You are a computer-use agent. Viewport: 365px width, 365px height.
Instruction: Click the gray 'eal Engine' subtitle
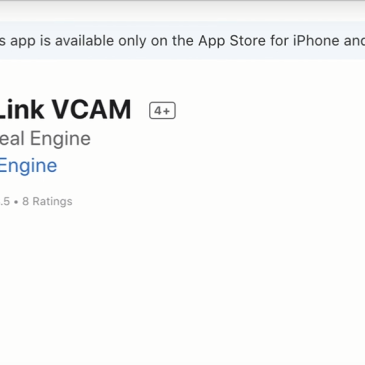pyautogui.click(x=45, y=139)
